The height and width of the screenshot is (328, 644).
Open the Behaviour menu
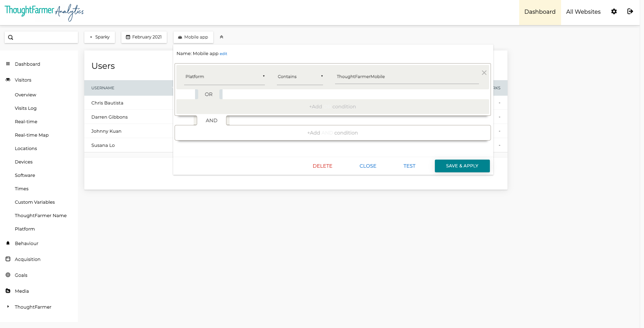tap(26, 244)
